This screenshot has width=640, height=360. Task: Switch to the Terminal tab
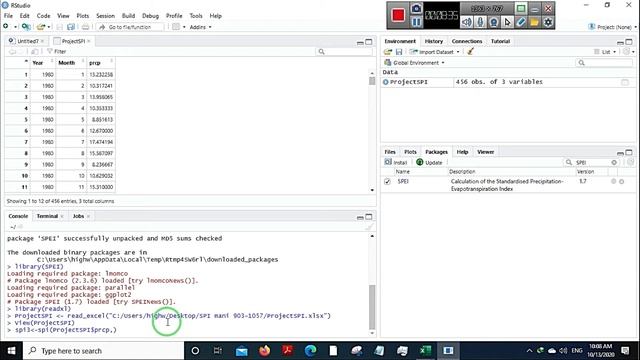[x=47, y=216]
